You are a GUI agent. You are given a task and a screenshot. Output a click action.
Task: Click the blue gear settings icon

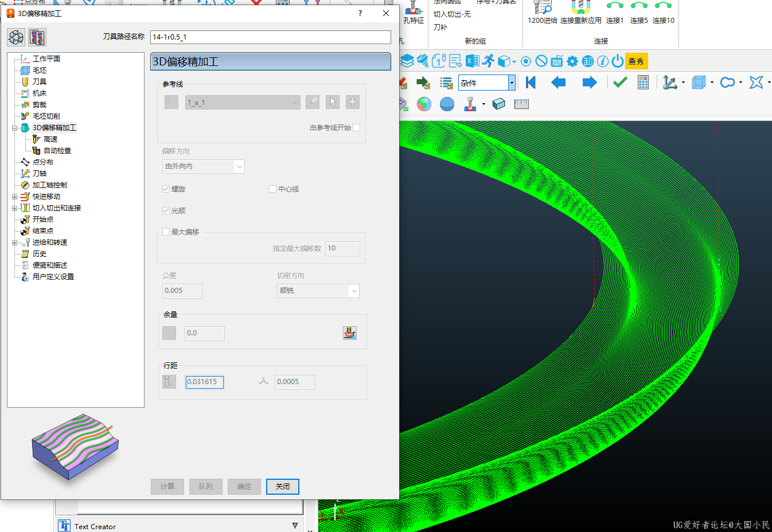572,61
